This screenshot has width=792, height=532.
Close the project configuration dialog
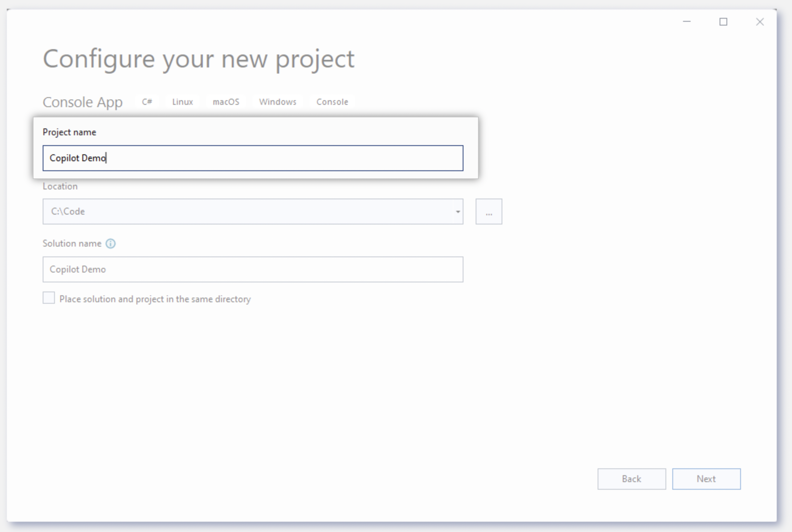click(x=760, y=22)
